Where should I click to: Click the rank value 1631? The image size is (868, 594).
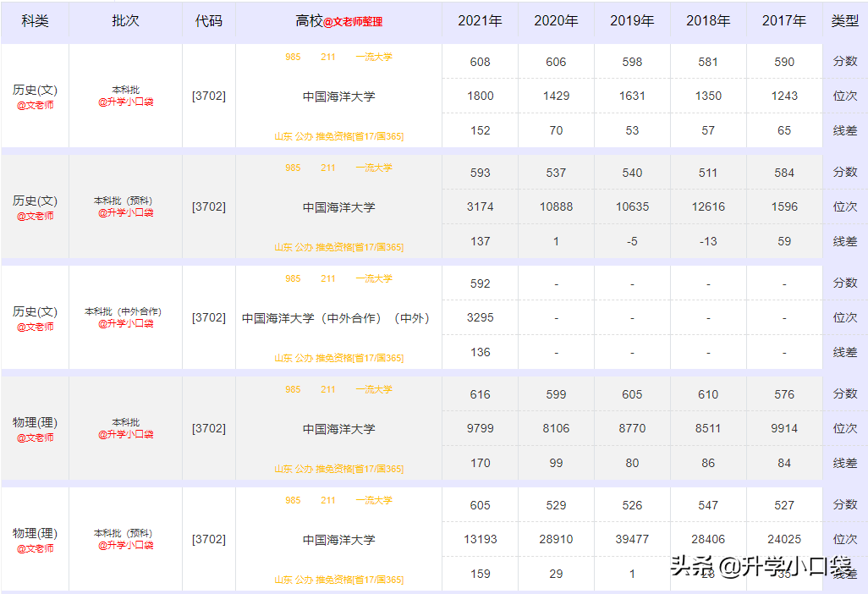click(x=632, y=96)
